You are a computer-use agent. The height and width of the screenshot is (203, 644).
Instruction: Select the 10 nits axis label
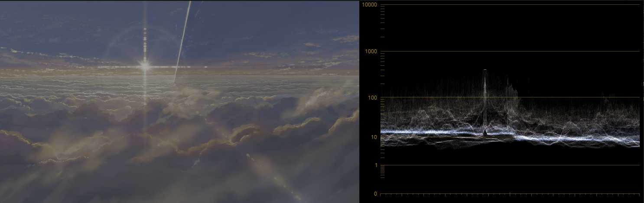(374, 137)
